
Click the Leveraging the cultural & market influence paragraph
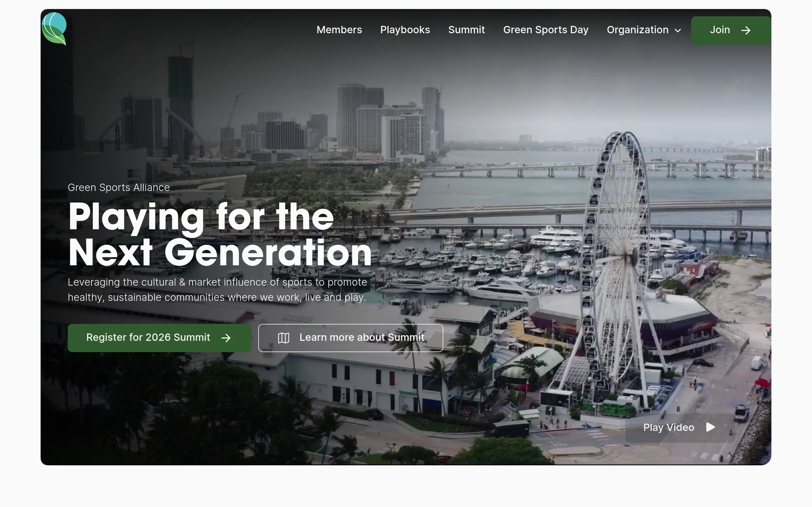(x=217, y=290)
